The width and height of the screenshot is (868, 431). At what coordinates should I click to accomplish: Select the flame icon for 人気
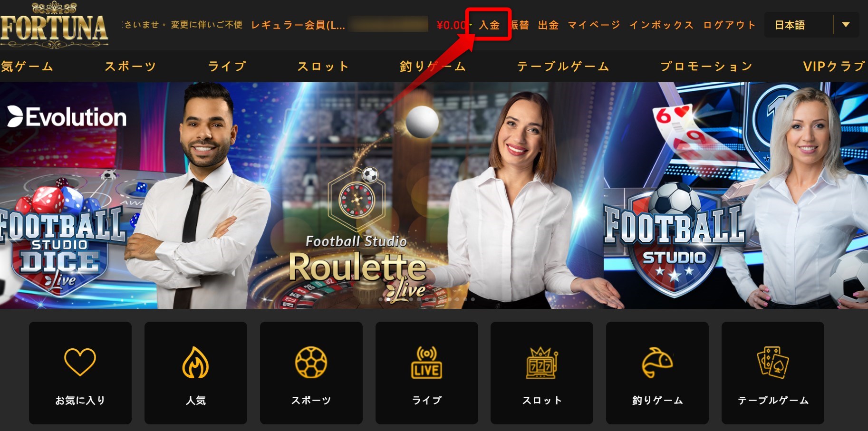tap(195, 363)
